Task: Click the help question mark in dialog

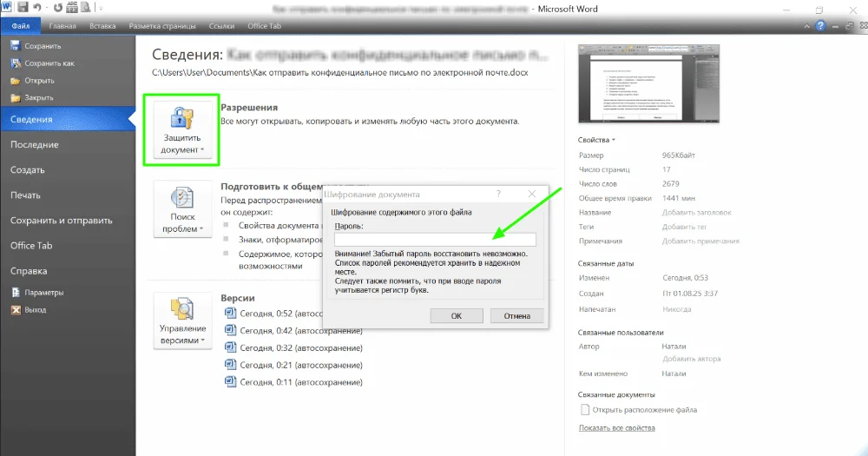Action: [x=499, y=194]
